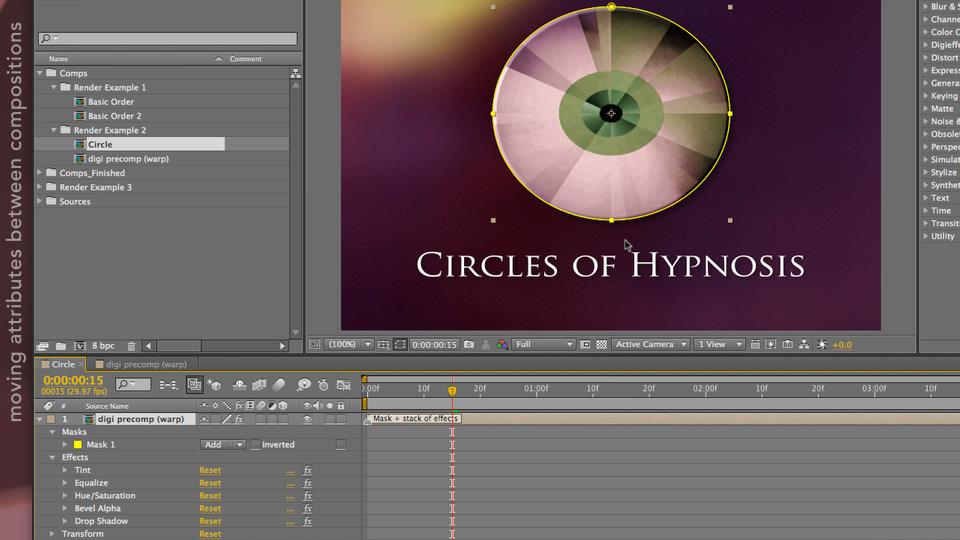Click Reset for the Equalize effect
Image resolution: width=960 pixels, height=540 pixels.
(210, 483)
